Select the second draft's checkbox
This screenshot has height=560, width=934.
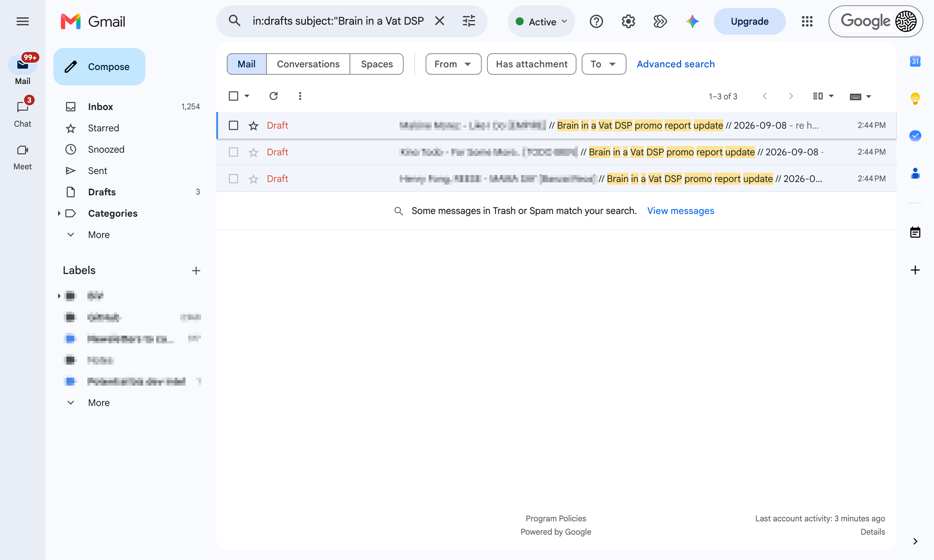pos(233,152)
